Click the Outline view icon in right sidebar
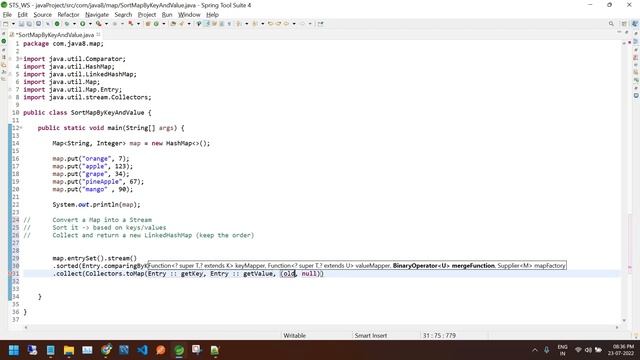The image size is (640, 360). (636, 41)
